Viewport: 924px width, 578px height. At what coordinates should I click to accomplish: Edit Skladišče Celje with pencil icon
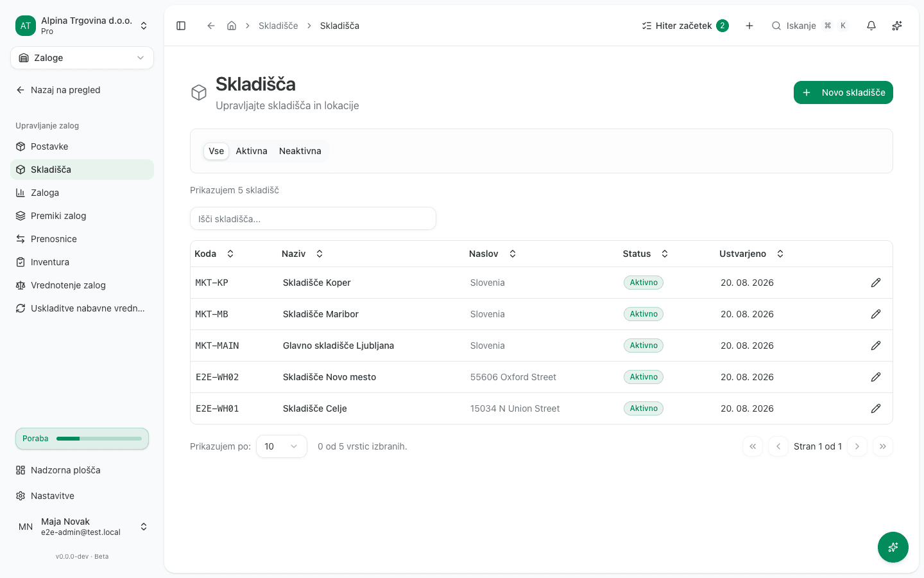[x=876, y=408]
